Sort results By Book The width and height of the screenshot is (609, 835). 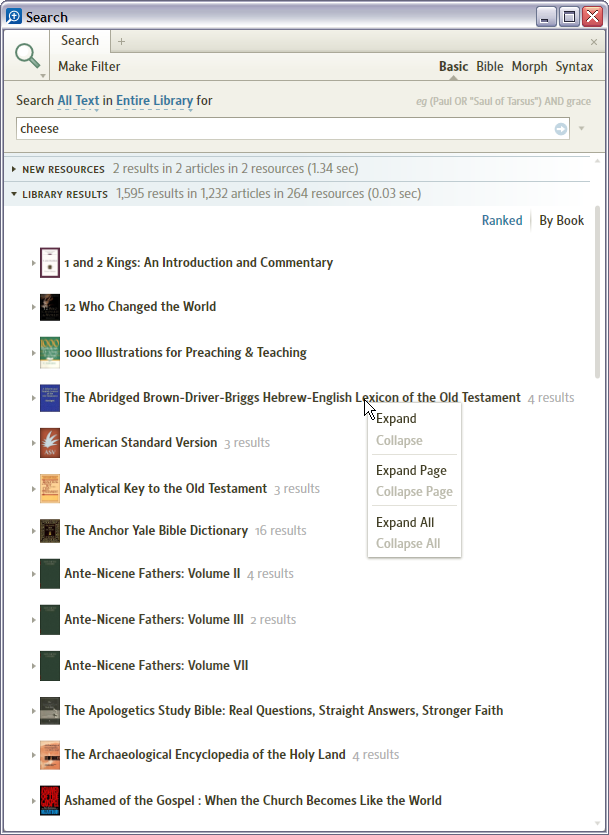tap(562, 220)
